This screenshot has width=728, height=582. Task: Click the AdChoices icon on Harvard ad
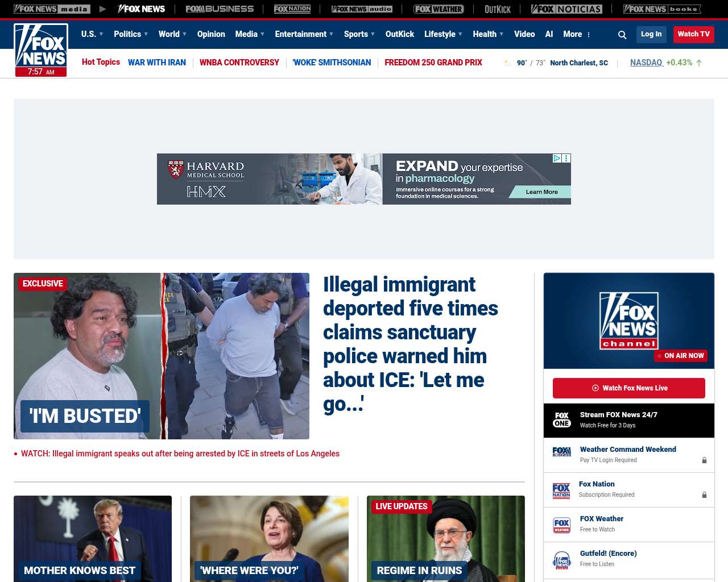pos(557,159)
